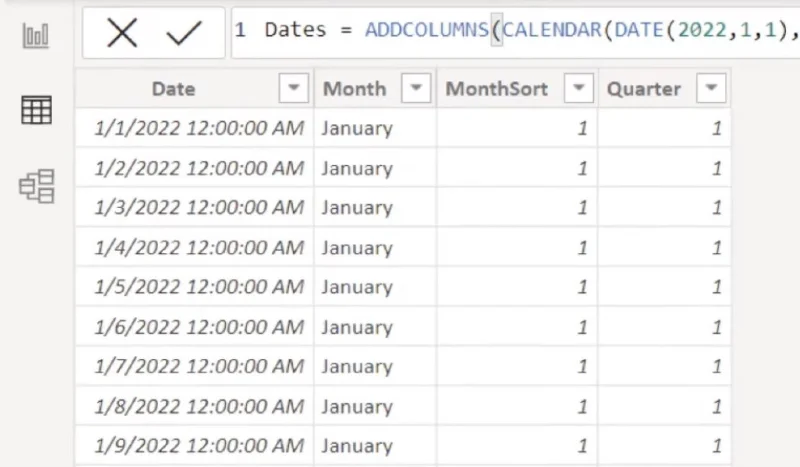800x467 pixels.
Task: Click ADDCOLUMNS function in formula
Action: click(x=427, y=30)
